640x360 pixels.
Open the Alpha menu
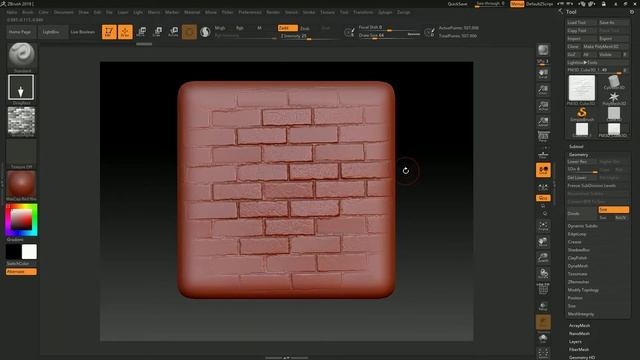click(x=12, y=12)
